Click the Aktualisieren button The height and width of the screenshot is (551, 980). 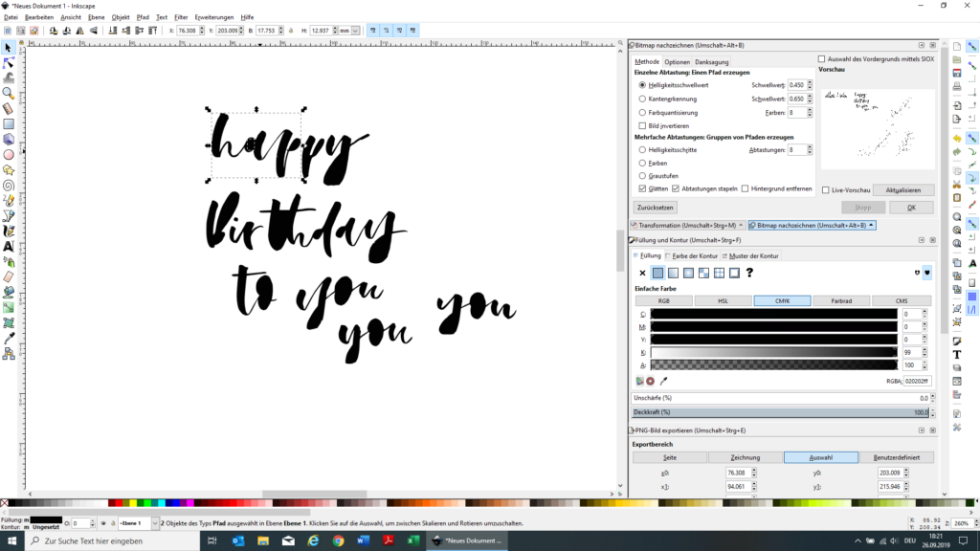point(902,190)
